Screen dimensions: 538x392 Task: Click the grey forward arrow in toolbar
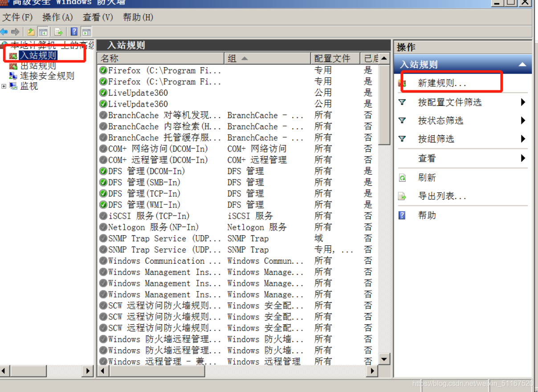coord(15,32)
